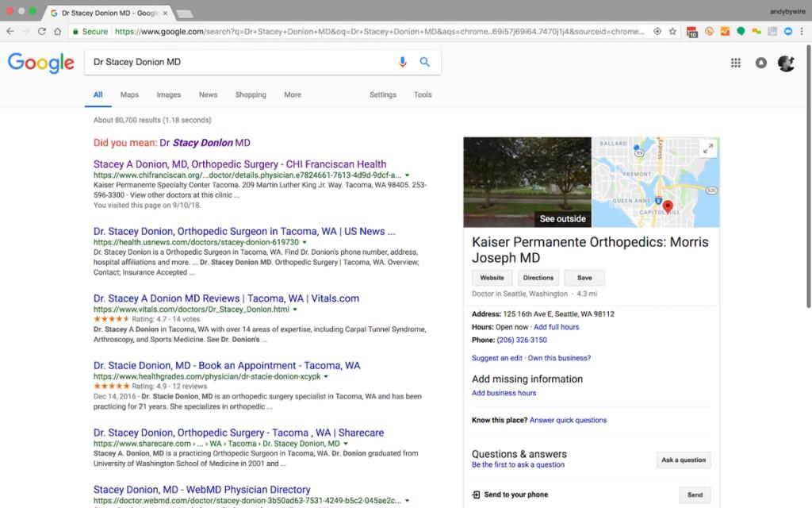Click the Google logo

click(x=41, y=63)
